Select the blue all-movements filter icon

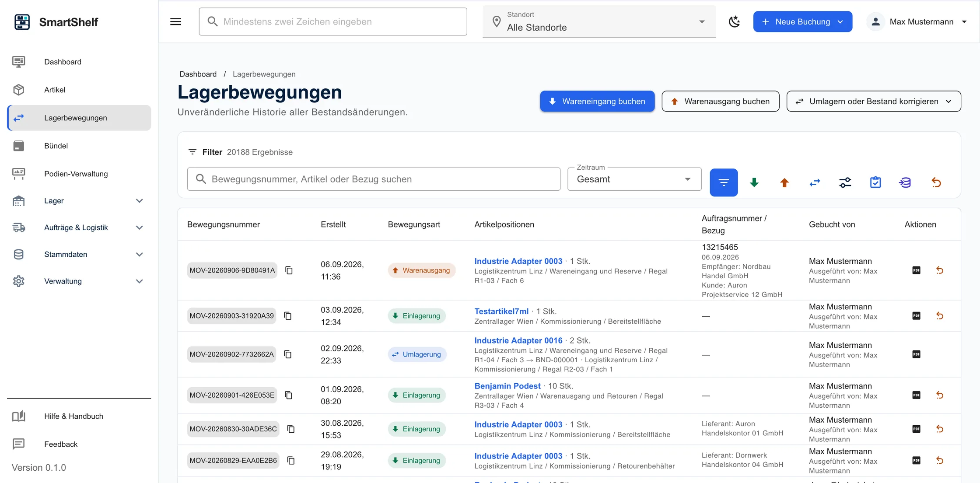(x=724, y=182)
